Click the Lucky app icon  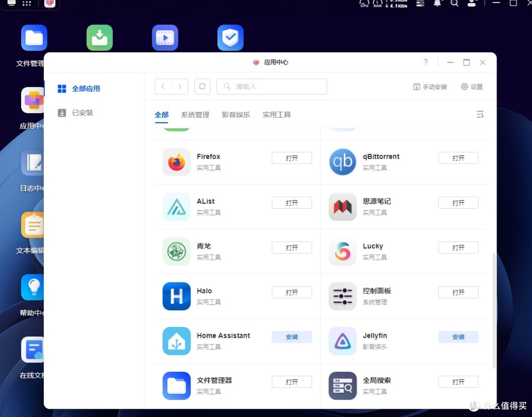click(343, 251)
